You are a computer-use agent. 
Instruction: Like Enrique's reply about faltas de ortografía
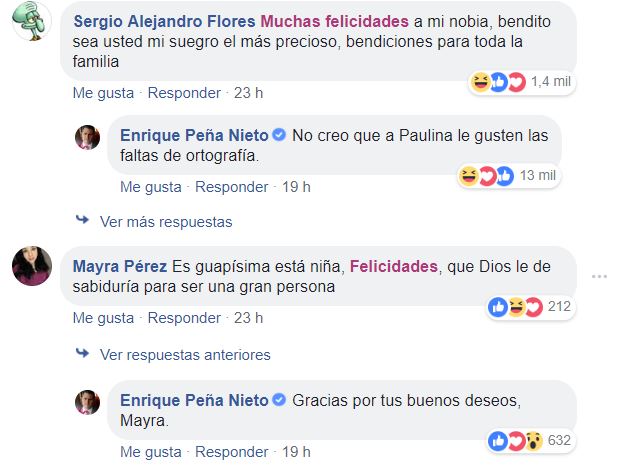pyautogui.click(x=151, y=186)
